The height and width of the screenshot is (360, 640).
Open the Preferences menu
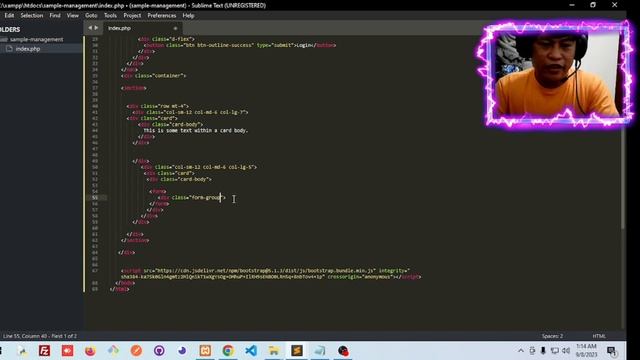point(162,16)
